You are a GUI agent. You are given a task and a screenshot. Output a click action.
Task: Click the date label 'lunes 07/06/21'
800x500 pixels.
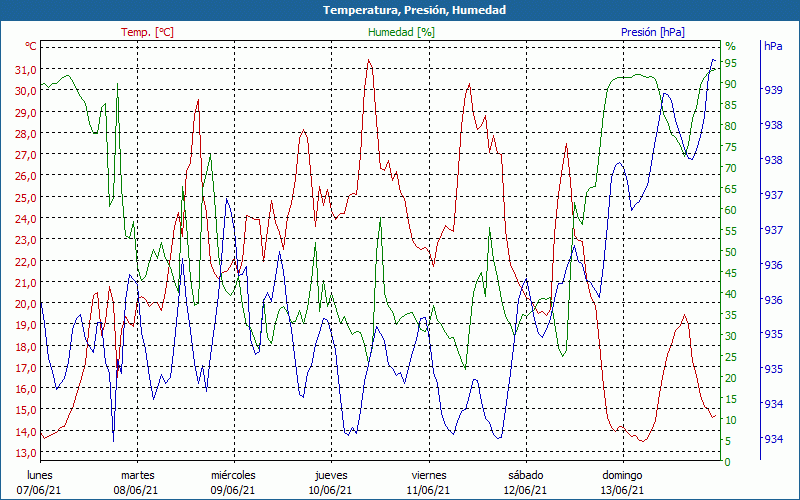pos(39,483)
